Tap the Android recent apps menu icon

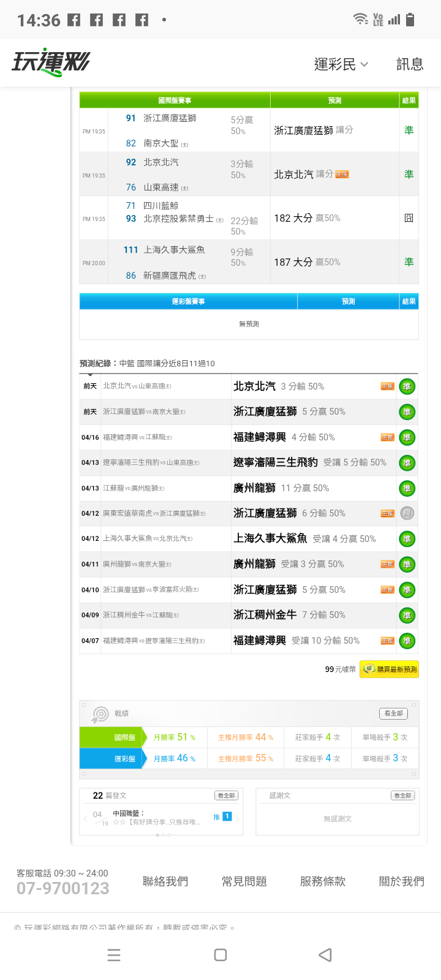114,955
